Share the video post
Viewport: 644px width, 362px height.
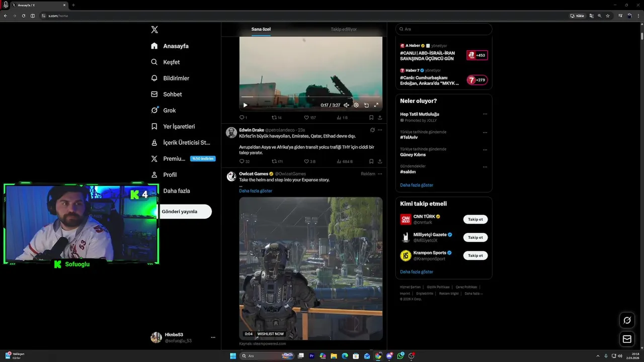[380, 118]
